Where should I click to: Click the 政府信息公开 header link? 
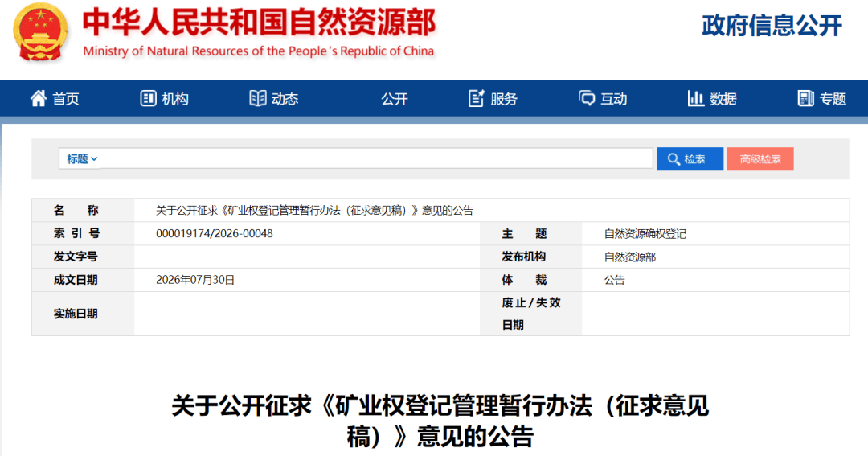(772, 26)
